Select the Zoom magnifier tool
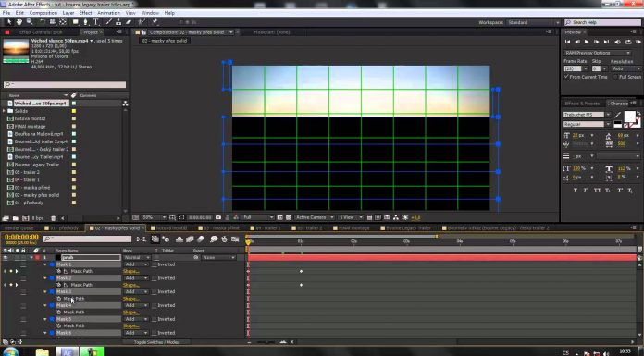 [30, 22]
